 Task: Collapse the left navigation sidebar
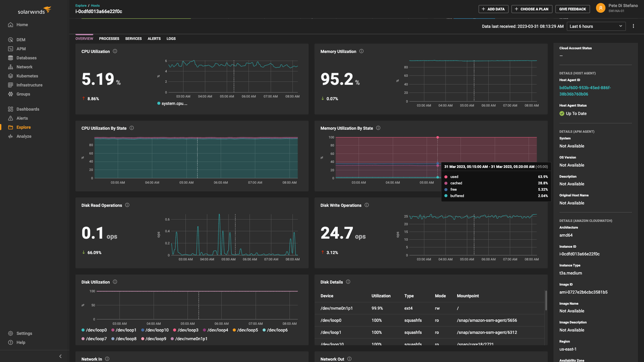tap(60, 356)
